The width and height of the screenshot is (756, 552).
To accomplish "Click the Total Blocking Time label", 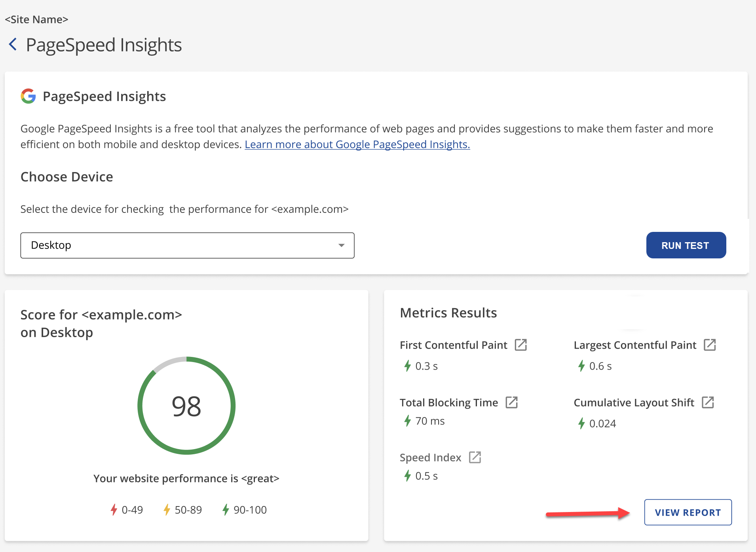I will click(x=449, y=402).
